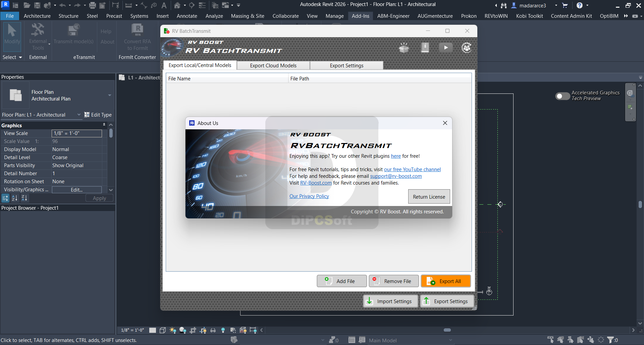This screenshot has height=345, width=644.
Task: Open the File menu tab
Action: point(10,16)
